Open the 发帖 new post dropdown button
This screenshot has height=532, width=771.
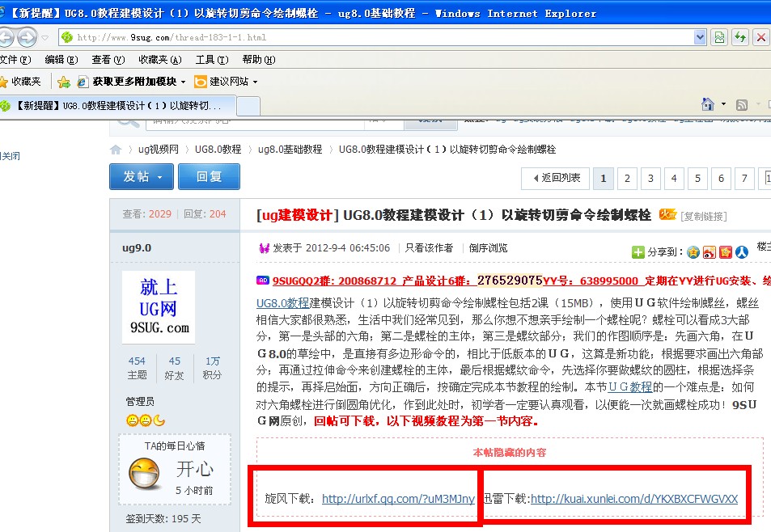[142, 177]
